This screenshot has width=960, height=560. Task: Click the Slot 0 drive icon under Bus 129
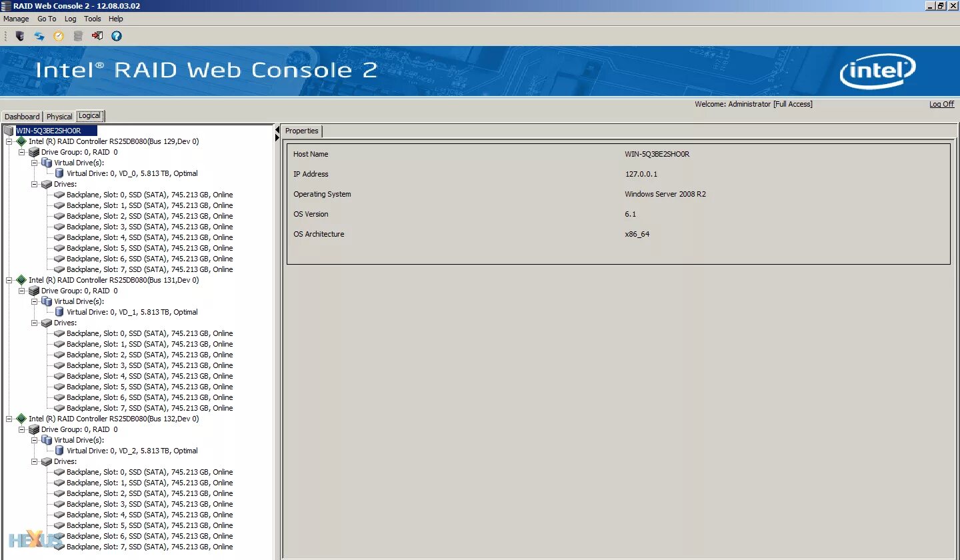[x=59, y=195]
